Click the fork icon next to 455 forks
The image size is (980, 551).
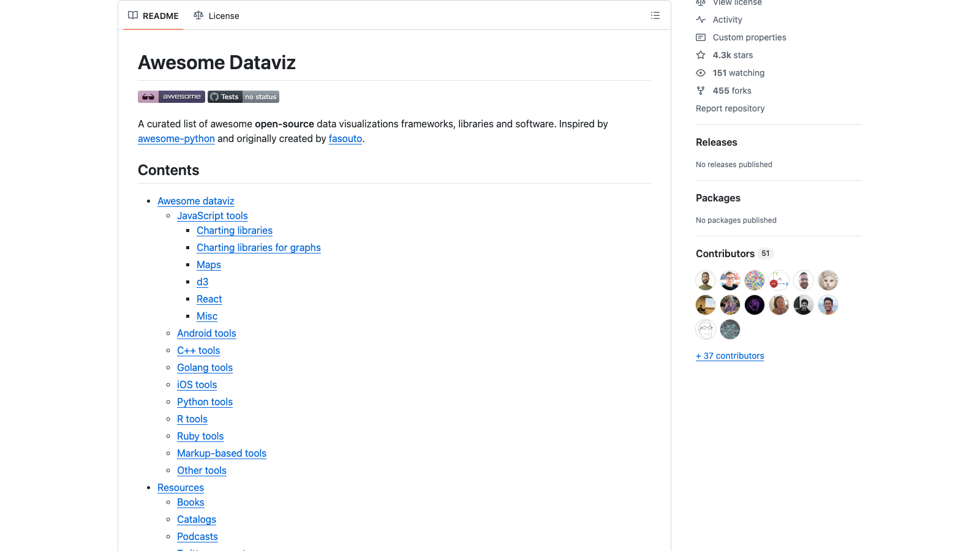click(x=700, y=91)
